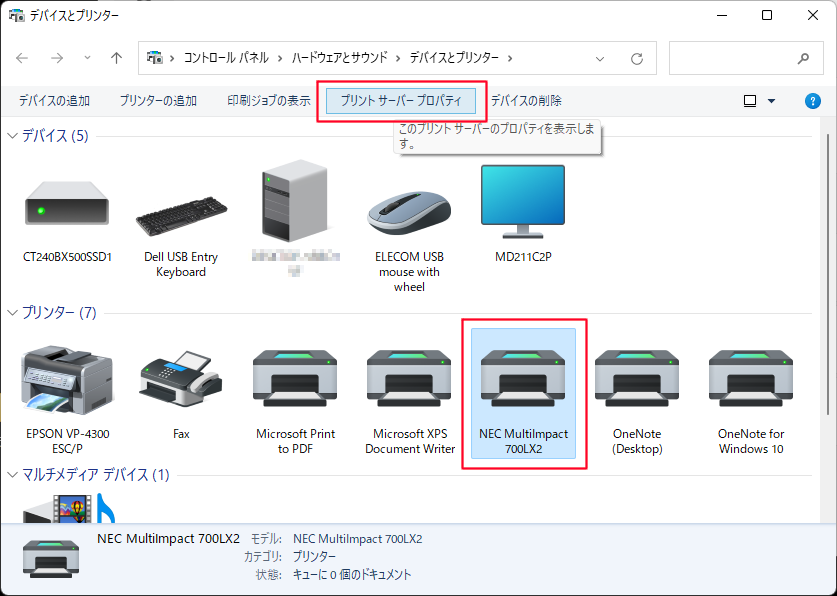Go to ハードウェアとサウンド breadcrumb
837x596 pixels.
coord(339,58)
